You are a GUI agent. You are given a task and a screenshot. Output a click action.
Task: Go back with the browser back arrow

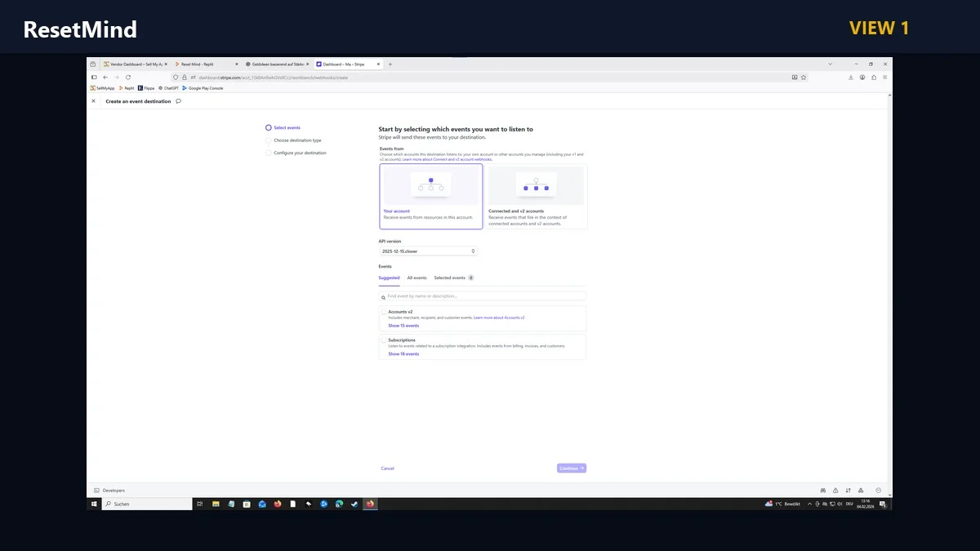105,77
